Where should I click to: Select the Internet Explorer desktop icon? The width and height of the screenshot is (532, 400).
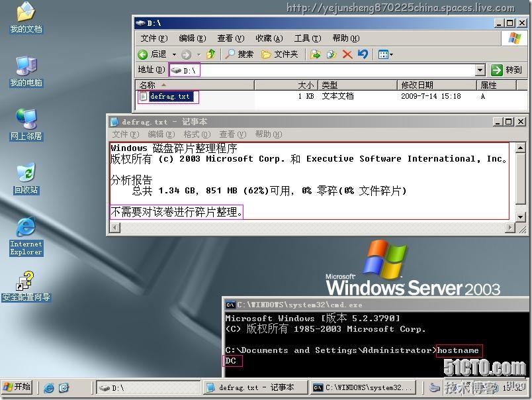(26, 236)
